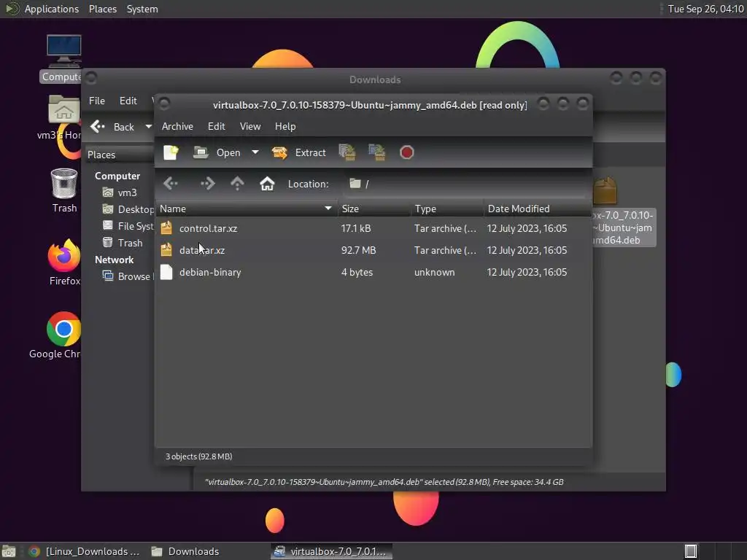
Task: Click the 17.1 kB size cell
Action: pyautogui.click(x=355, y=228)
